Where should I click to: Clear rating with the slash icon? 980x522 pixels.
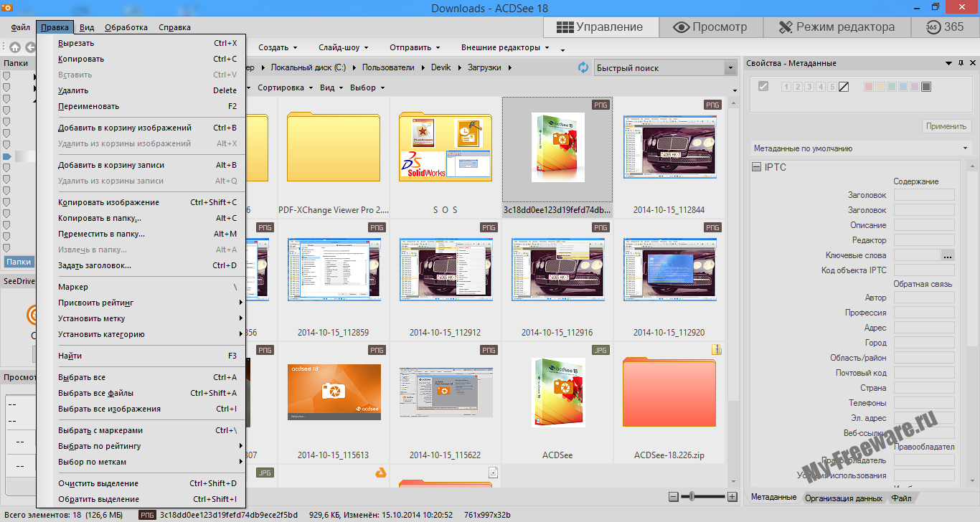coord(844,87)
